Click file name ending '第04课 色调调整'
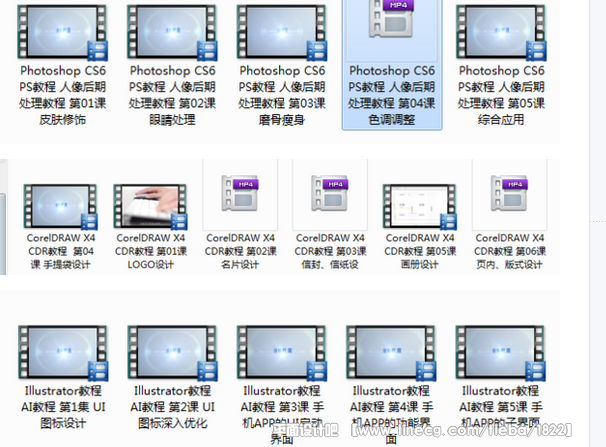Image resolution: width=606 pixels, height=447 pixels. point(392,95)
